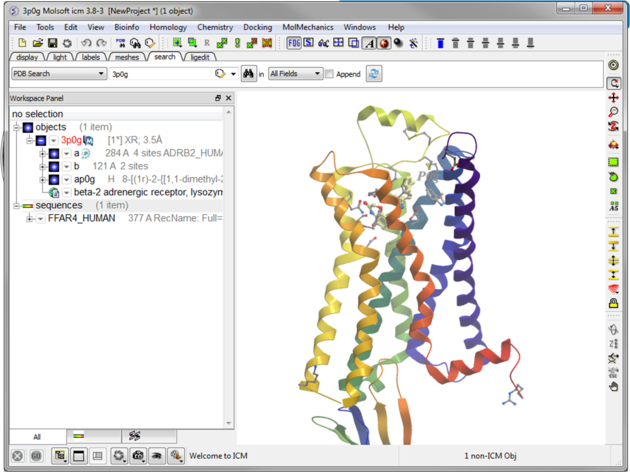The width and height of the screenshot is (630, 472).
Task: Toggle display square for chain a
Action: pos(54,153)
